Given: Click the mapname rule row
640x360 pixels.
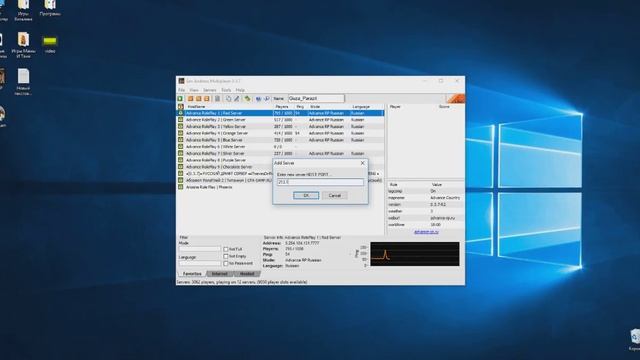Looking at the screenshot, I should (x=425, y=198).
